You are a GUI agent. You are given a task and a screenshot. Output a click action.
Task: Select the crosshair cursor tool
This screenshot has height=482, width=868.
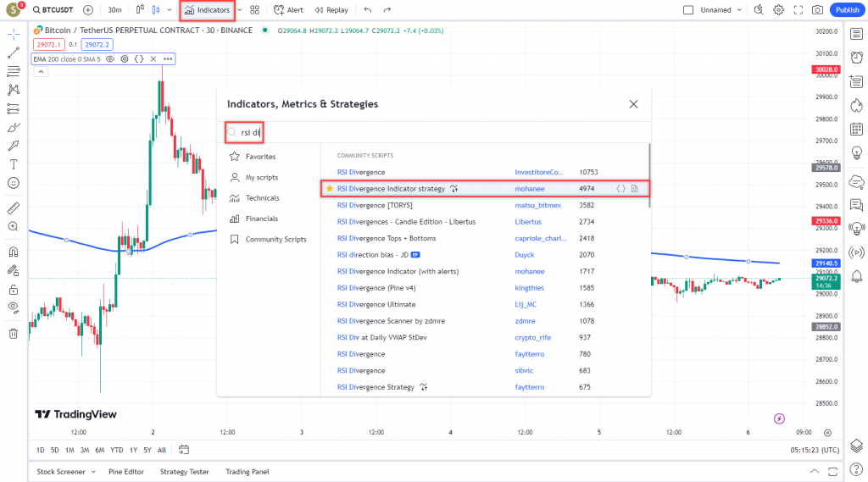coord(14,35)
